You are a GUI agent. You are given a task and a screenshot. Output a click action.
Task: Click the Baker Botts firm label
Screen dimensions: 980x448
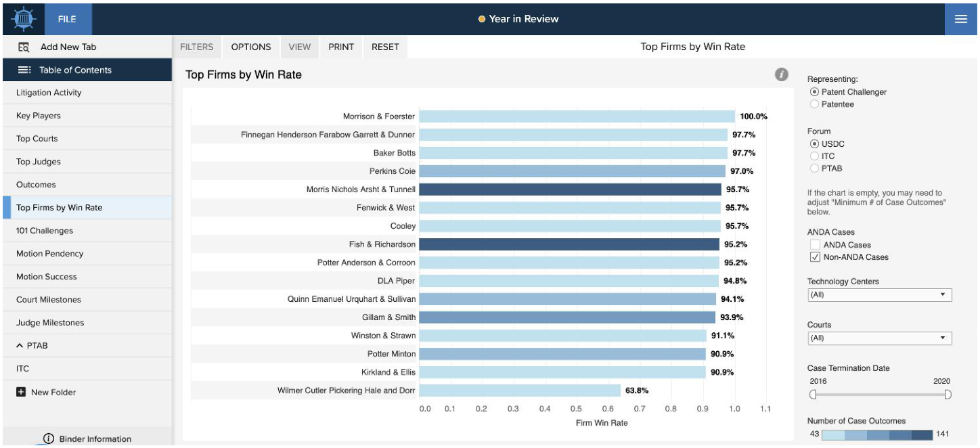(x=395, y=153)
